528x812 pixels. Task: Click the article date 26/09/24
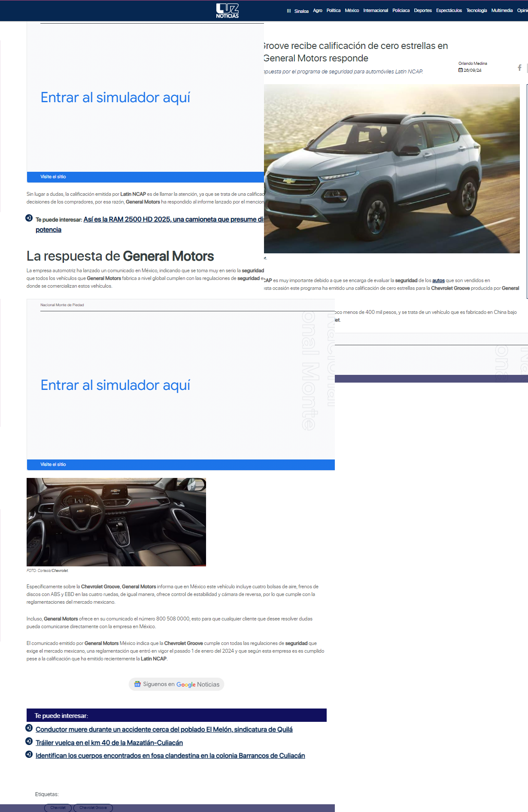pos(473,70)
